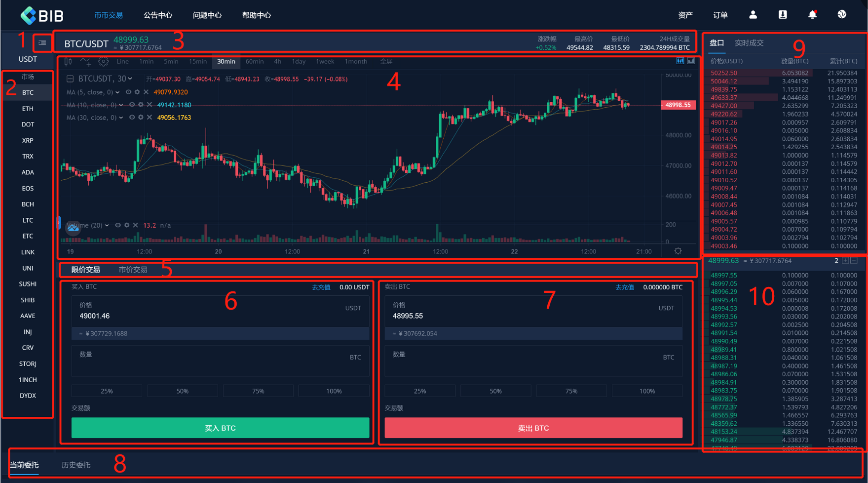
Task: Hide the MA 10 indicator line
Action: 132,105
